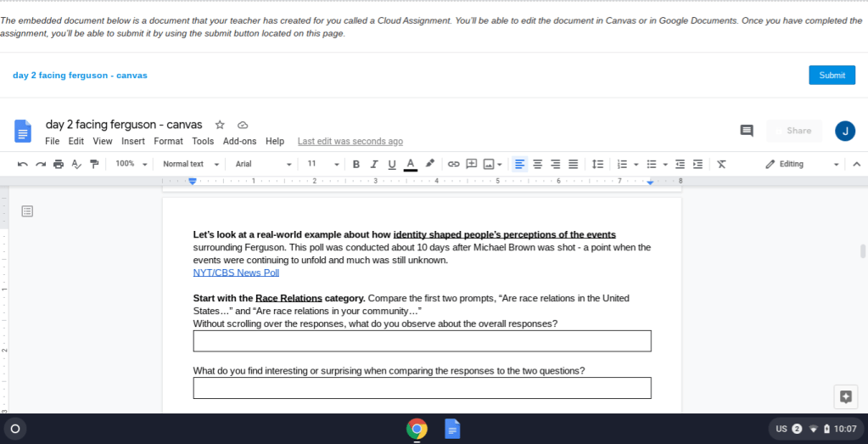Click the Insert link icon
The image size is (868, 444).
[x=454, y=164]
